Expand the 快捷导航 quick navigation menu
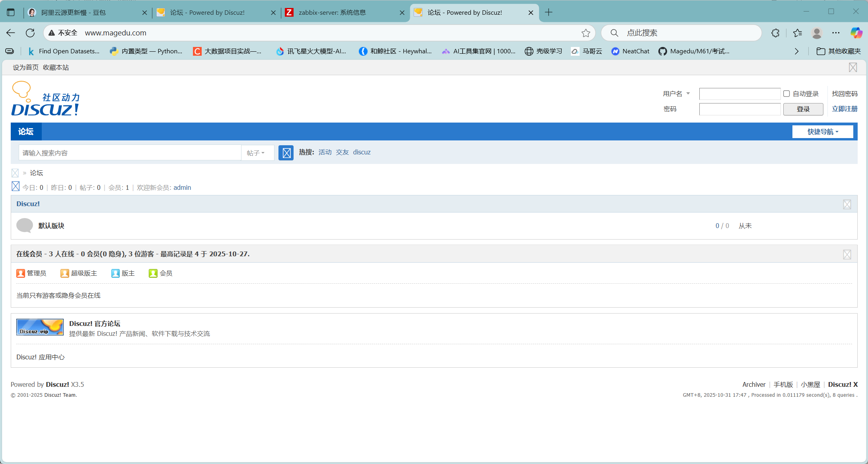 tap(822, 132)
